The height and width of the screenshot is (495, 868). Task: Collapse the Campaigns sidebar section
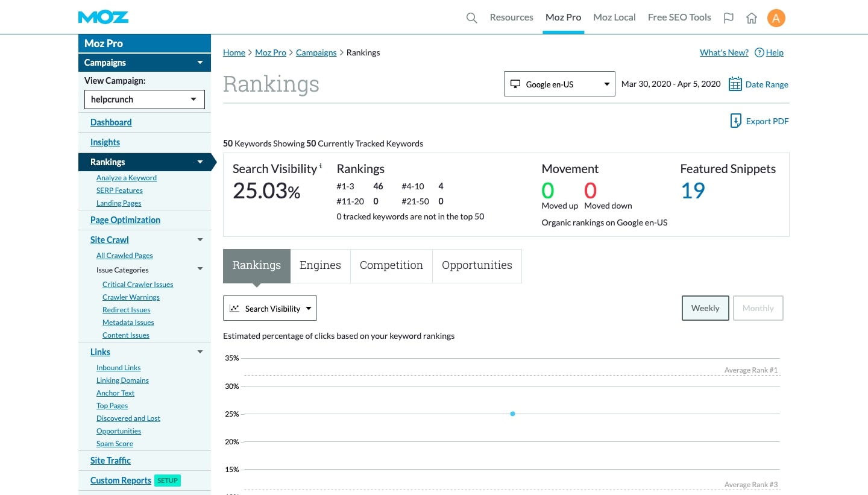point(200,63)
